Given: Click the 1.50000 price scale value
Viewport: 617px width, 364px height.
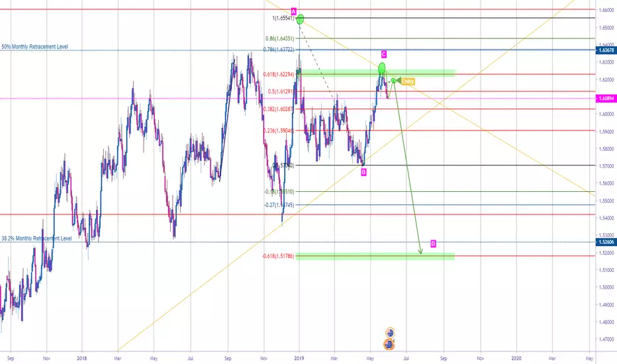Looking at the screenshot, I should click(606, 287).
